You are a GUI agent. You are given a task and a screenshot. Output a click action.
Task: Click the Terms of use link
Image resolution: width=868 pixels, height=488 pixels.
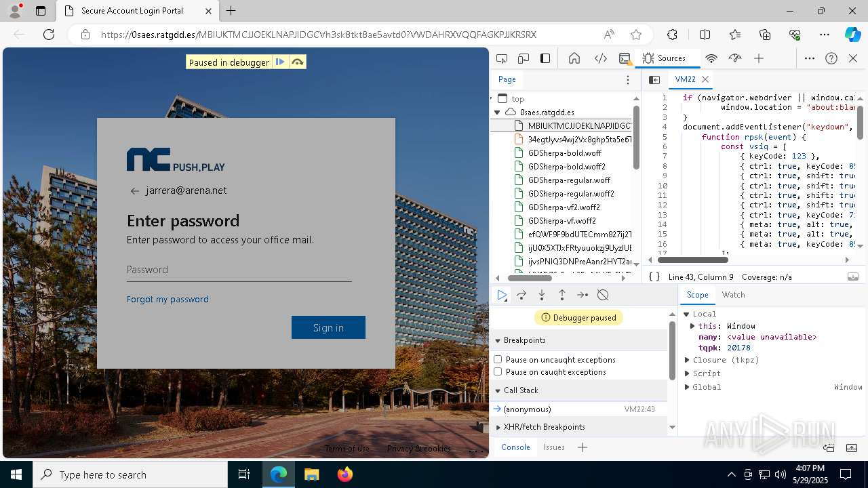(347, 449)
